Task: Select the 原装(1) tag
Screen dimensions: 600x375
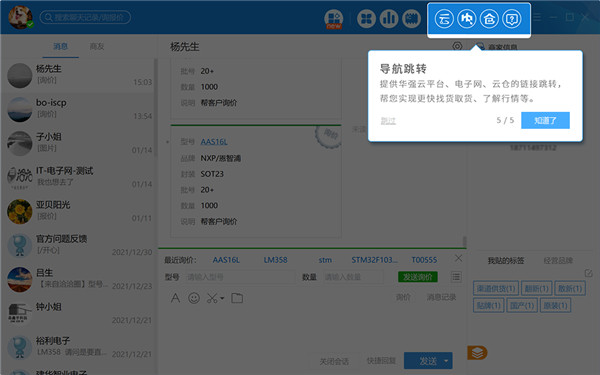Action: (x=555, y=305)
